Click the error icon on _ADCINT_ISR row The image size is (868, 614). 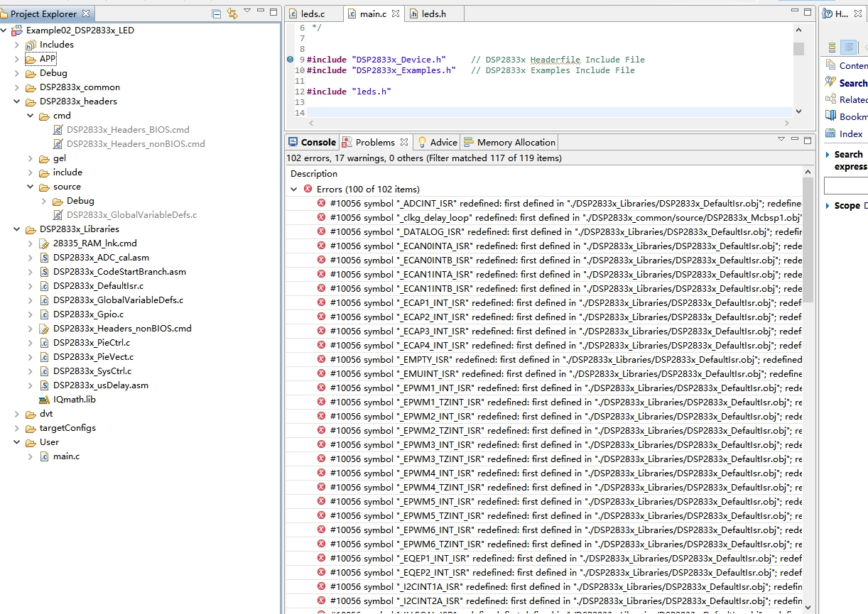pyautogui.click(x=321, y=203)
